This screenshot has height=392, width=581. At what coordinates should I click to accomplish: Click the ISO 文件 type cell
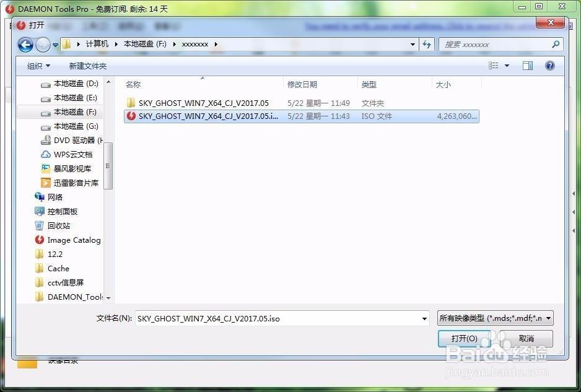pyautogui.click(x=377, y=116)
